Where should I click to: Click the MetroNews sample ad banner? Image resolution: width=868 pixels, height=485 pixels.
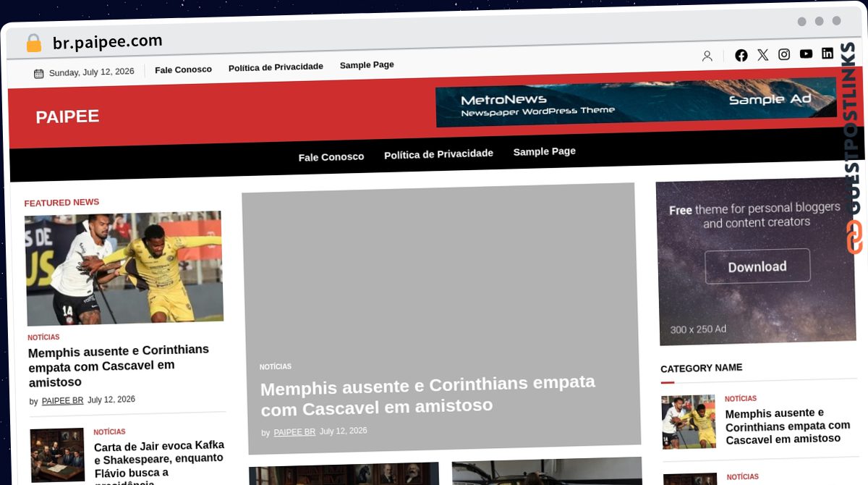[636, 102]
